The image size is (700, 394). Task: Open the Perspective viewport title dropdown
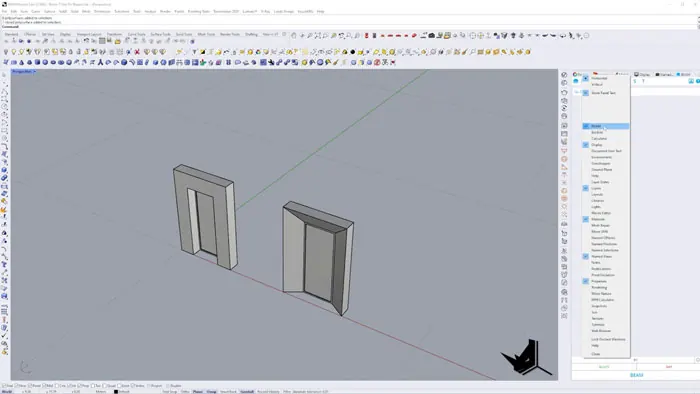coord(34,71)
